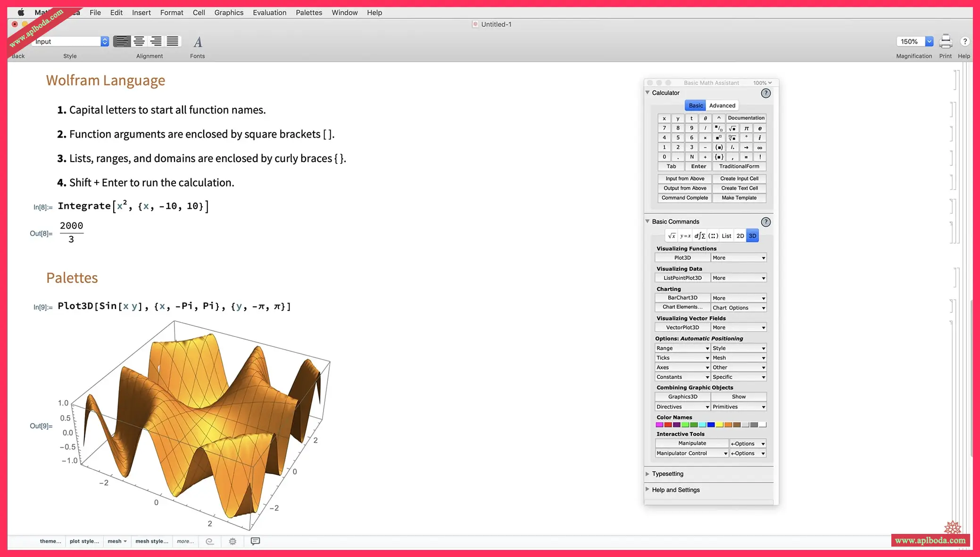Click the Plot3D input cell text

pos(174,306)
